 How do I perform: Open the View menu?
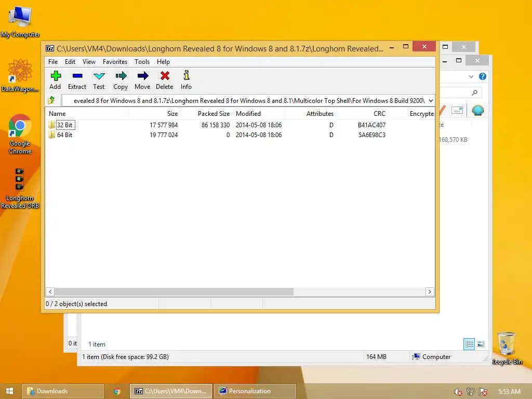coord(89,62)
